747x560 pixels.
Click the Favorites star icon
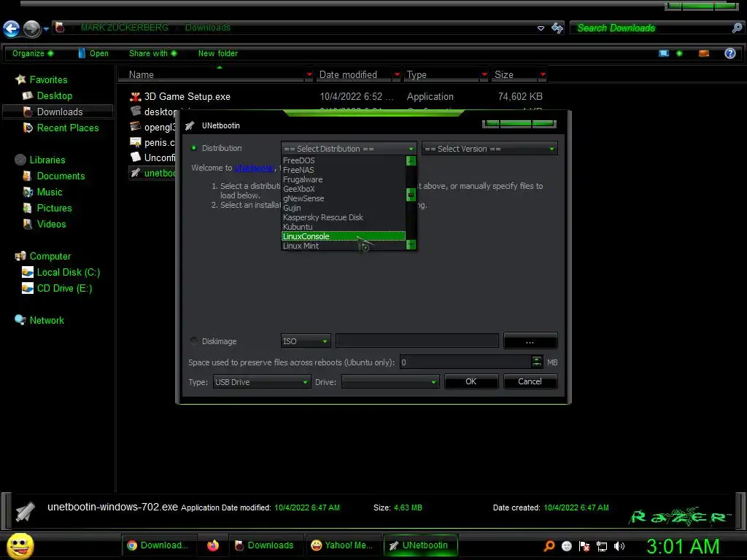(x=20, y=79)
